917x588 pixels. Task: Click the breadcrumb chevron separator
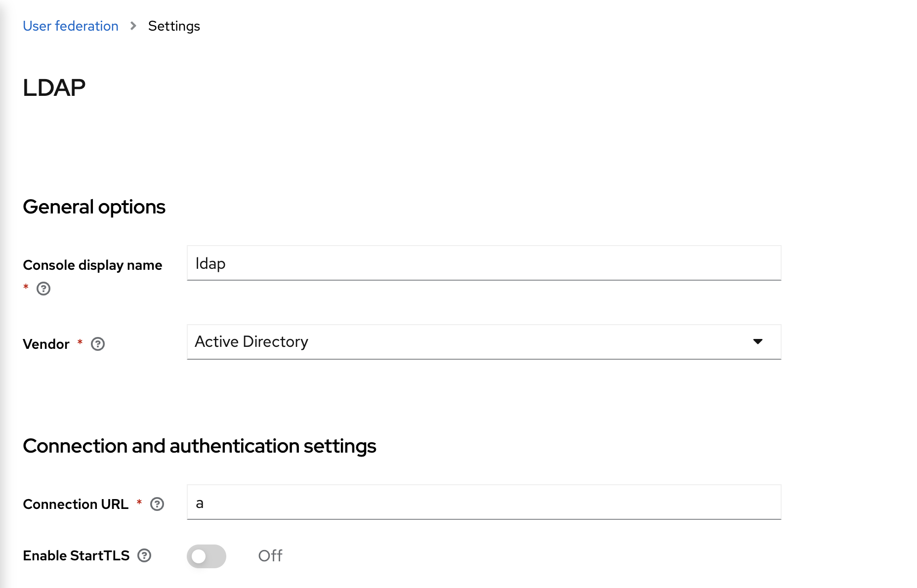point(132,26)
